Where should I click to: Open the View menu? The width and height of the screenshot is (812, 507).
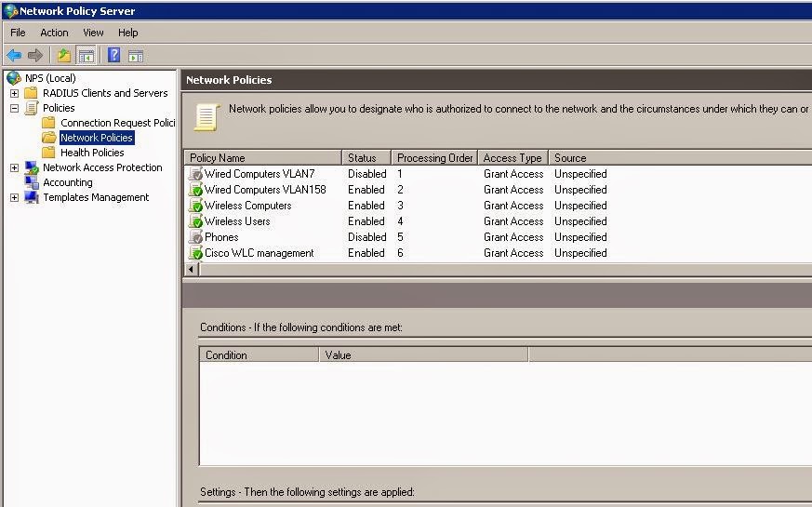point(93,33)
